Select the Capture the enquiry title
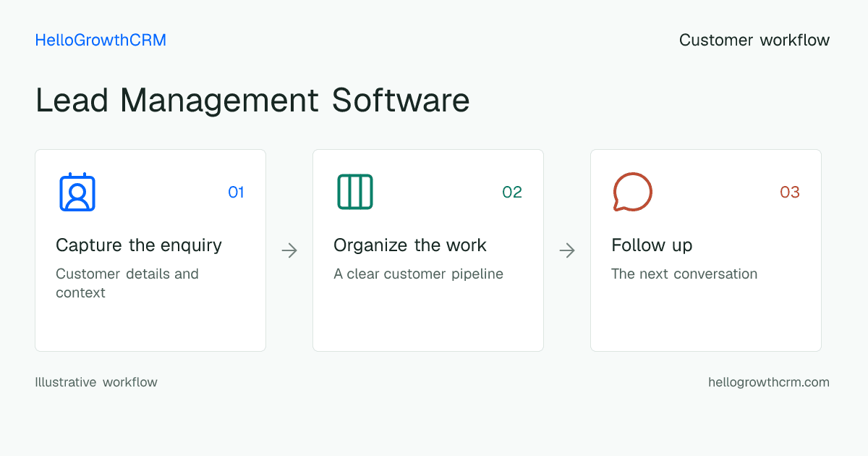The height and width of the screenshot is (456, 868). (x=139, y=245)
